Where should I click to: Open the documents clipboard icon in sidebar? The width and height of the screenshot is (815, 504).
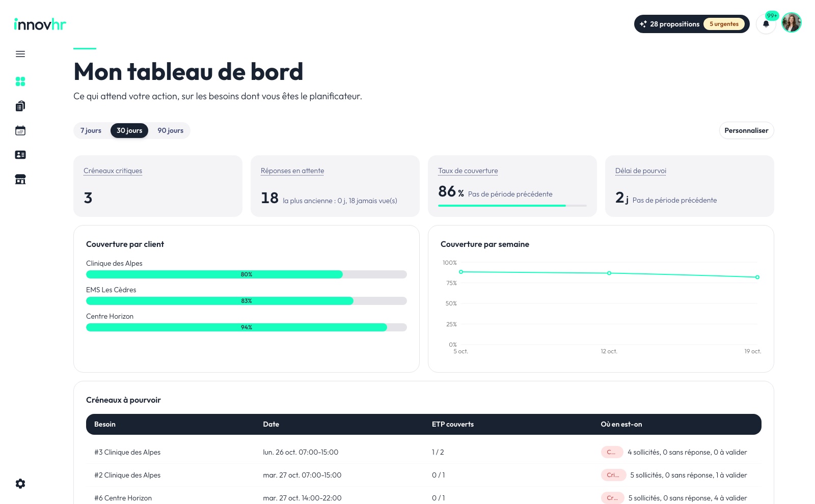(20, 106)
